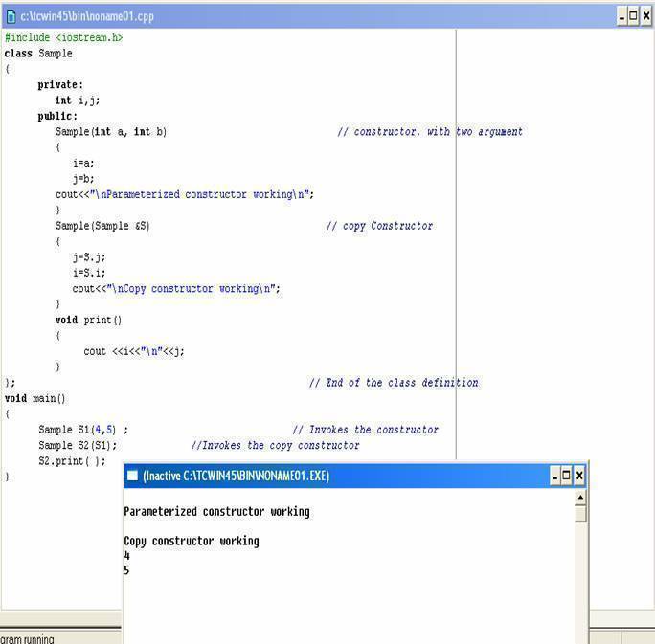Click the 'j=b;' statement
The height and width of the screenshot is (644, 655).
point(83,179)
